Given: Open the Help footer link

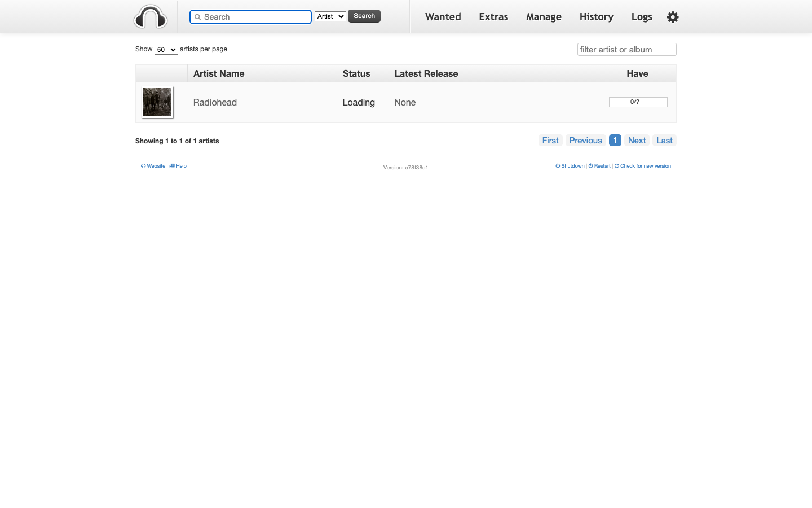Looking at the screenshot, I should pos(178,166).
